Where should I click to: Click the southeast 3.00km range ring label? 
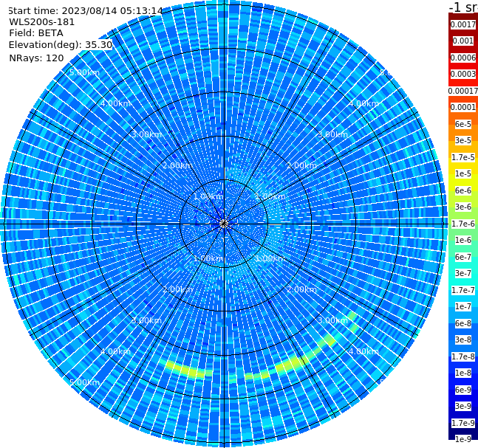point(332,320)
